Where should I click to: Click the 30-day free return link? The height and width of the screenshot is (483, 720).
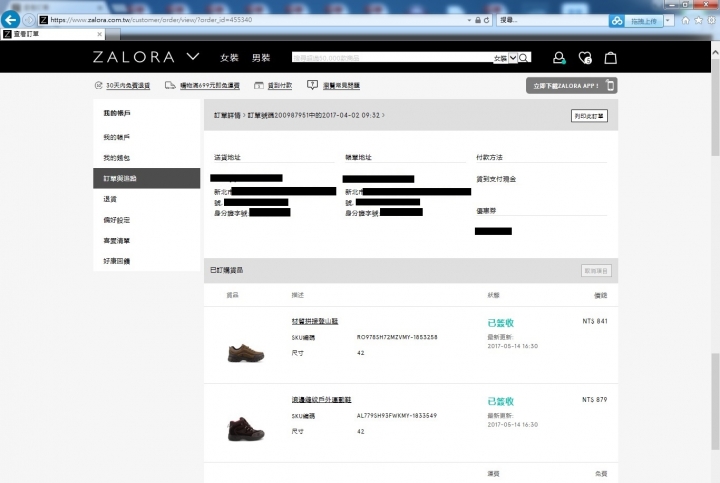pos(128,85)
